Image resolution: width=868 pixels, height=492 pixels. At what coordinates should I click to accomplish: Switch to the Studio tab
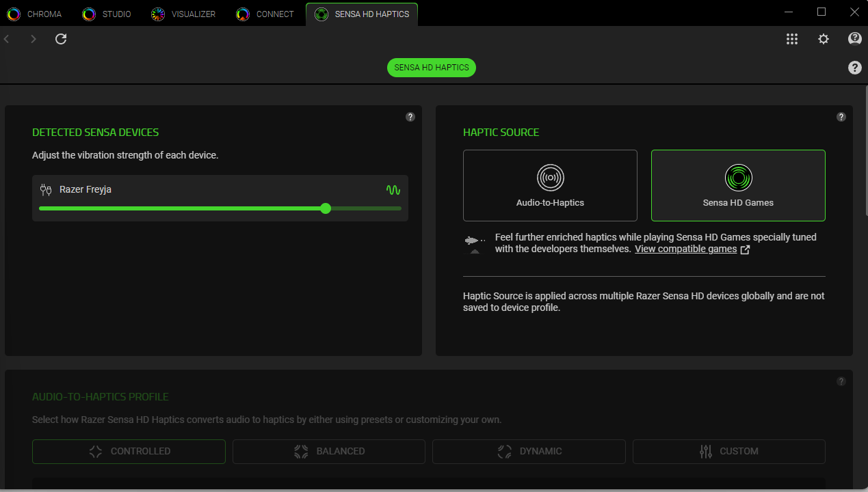click(88, 14)
